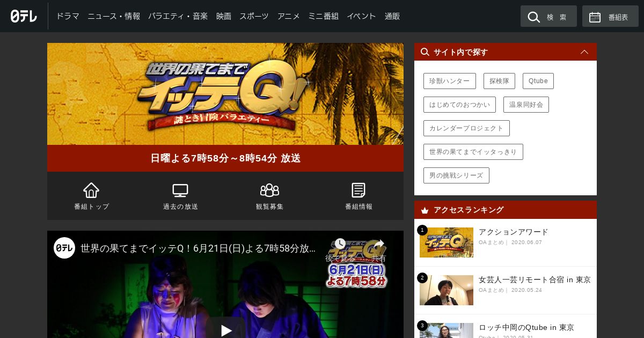644x338 pixels.
Task: Open 番組情報 document icon
Action: (x=358, y=190)
